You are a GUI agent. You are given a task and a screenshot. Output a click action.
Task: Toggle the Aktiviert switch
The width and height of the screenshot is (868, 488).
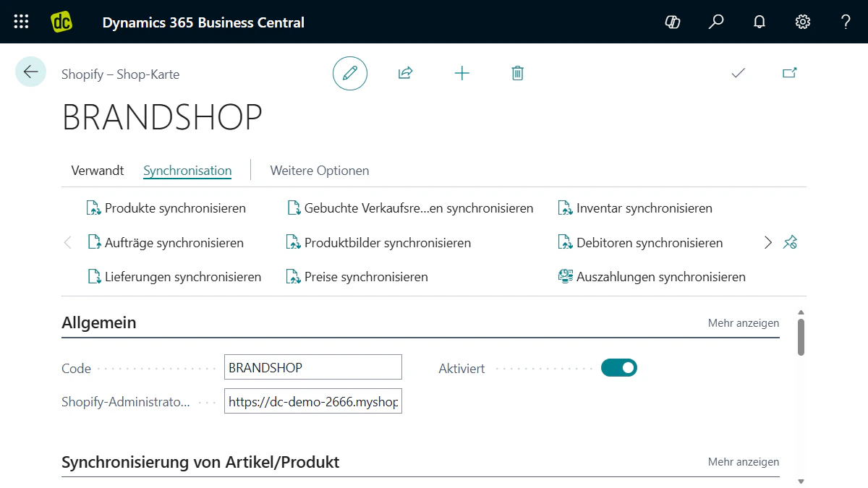point(619,368)
